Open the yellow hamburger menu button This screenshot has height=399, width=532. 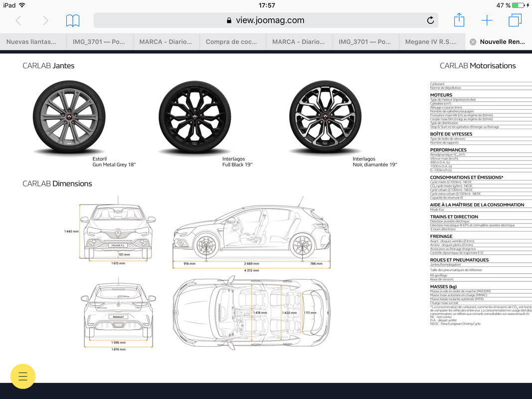[x=23, y=376]
